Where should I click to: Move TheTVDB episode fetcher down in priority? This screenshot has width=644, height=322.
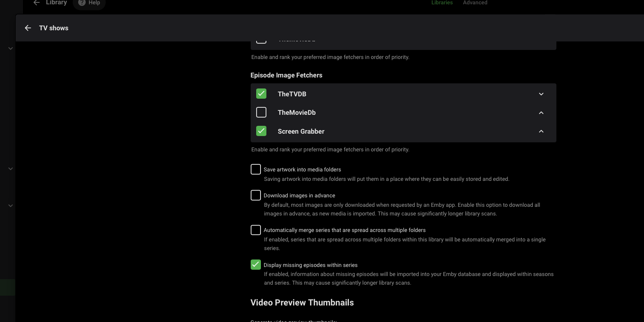tap(541, 94)
